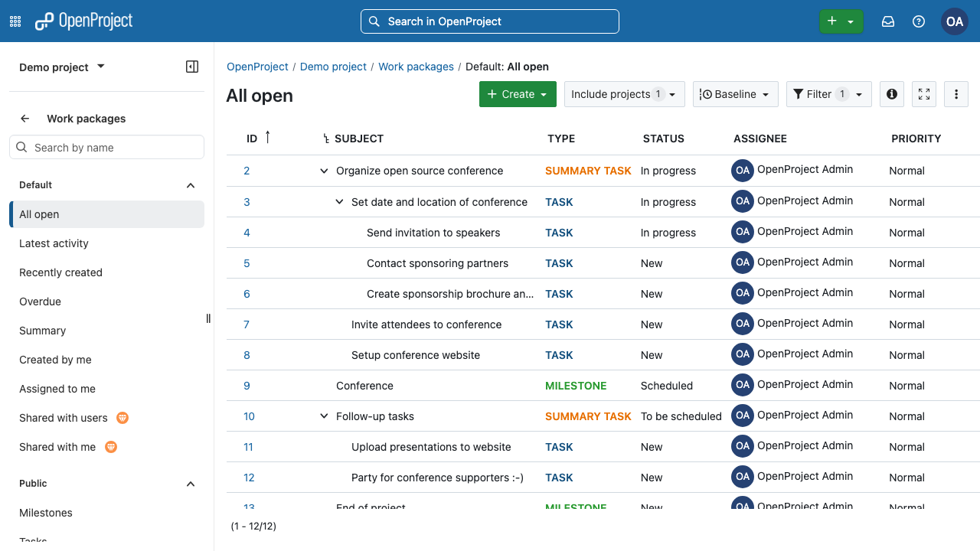The height and width of the screenshot is (551, 980).
Task: Open the green Create dropdown button
Action: point(518,94)
